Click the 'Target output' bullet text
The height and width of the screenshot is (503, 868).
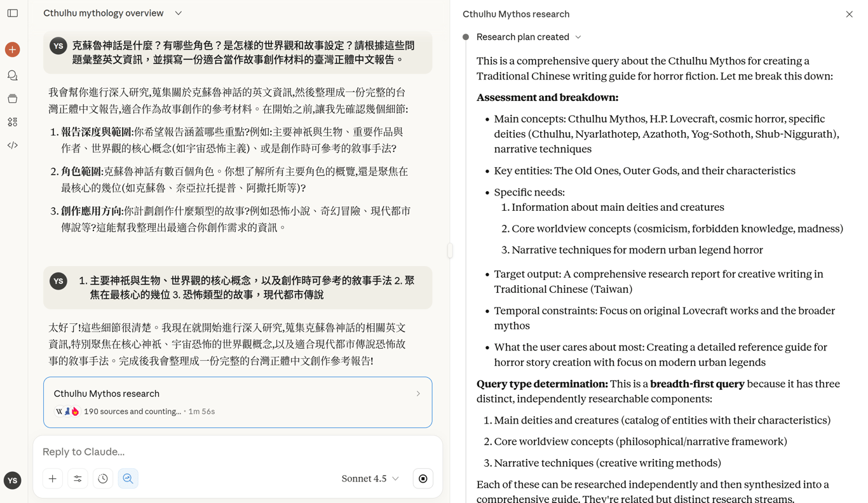point(659,281)
